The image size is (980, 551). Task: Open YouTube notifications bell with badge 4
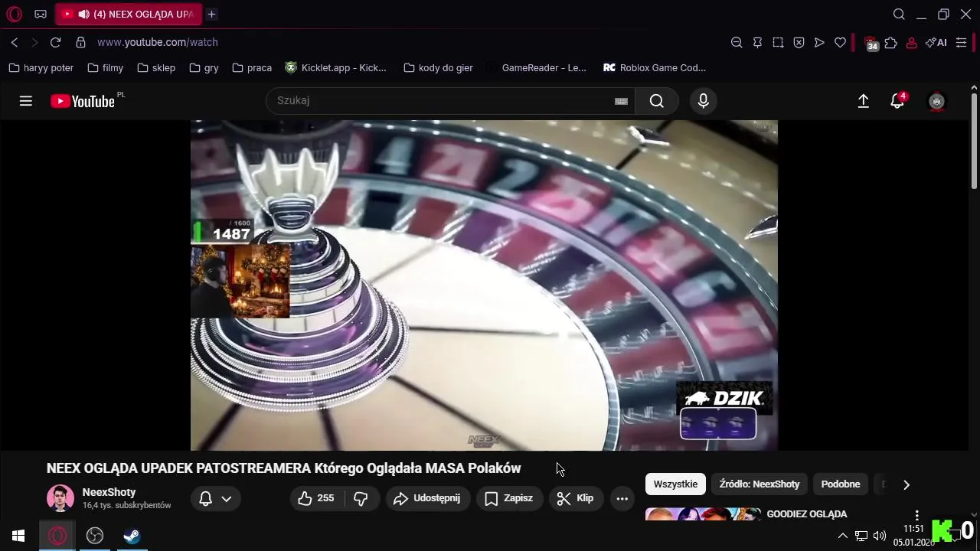[897, 101]
